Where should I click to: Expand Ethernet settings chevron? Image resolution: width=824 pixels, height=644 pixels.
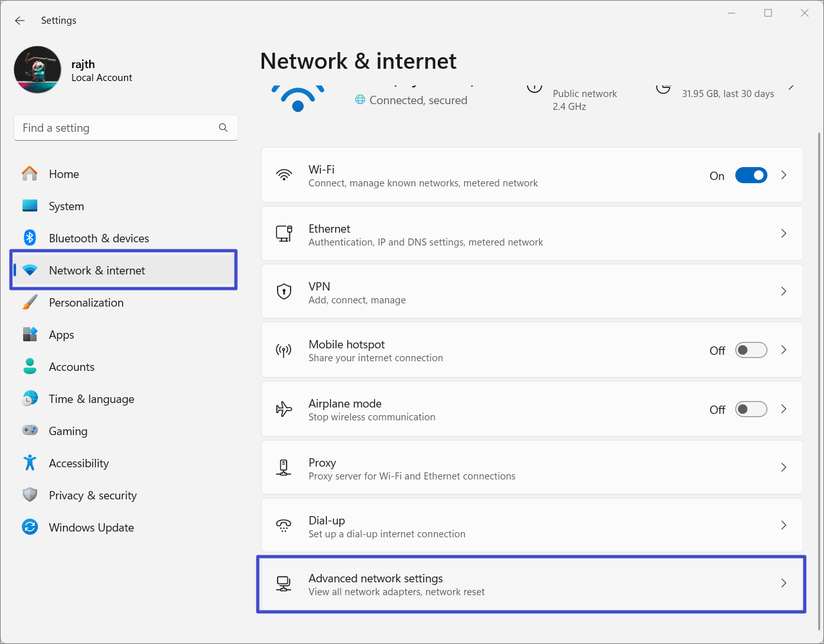coord(784,233)
